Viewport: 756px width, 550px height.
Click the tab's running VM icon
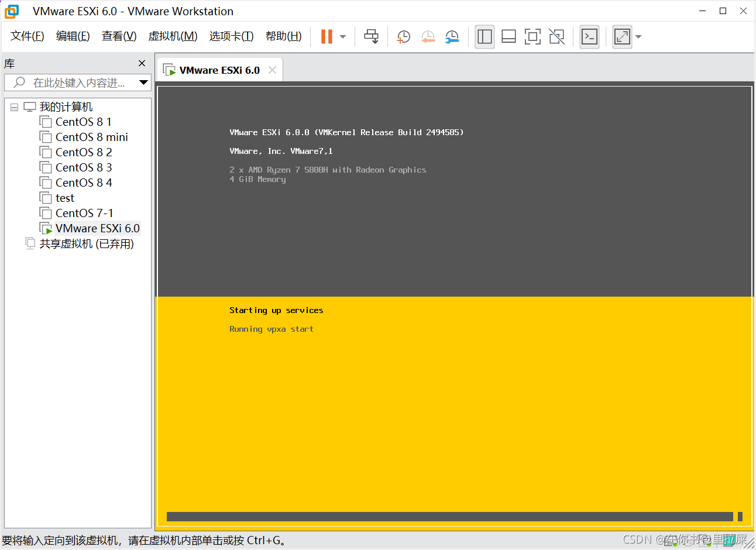point(169,70)
